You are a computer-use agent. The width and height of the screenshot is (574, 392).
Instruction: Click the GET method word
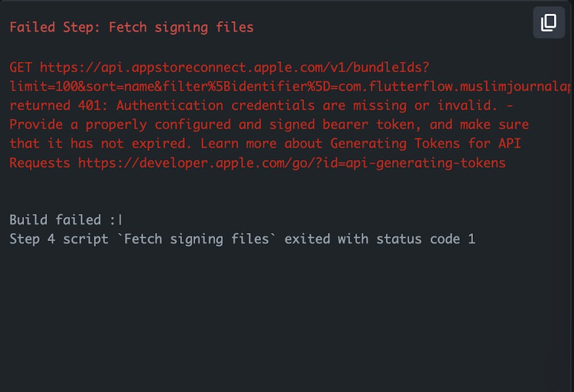coord(21,67)
